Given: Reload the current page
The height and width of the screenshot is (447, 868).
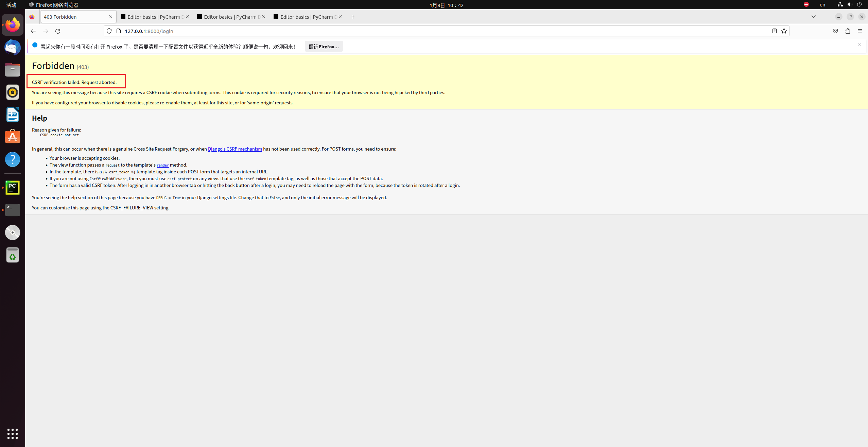Looking at the screenshot, I should click(x=58, y=31).
